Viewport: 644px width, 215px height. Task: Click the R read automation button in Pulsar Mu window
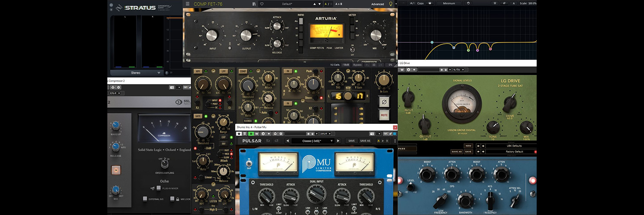point(251,134)
